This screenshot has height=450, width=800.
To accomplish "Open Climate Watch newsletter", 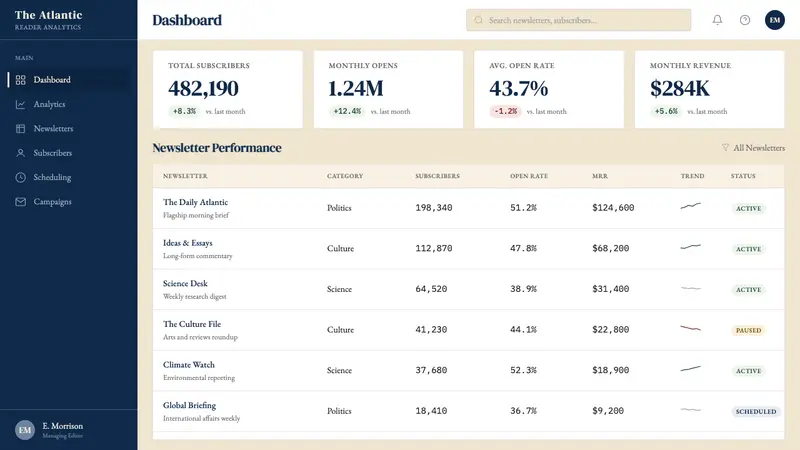I will point(189,365).
